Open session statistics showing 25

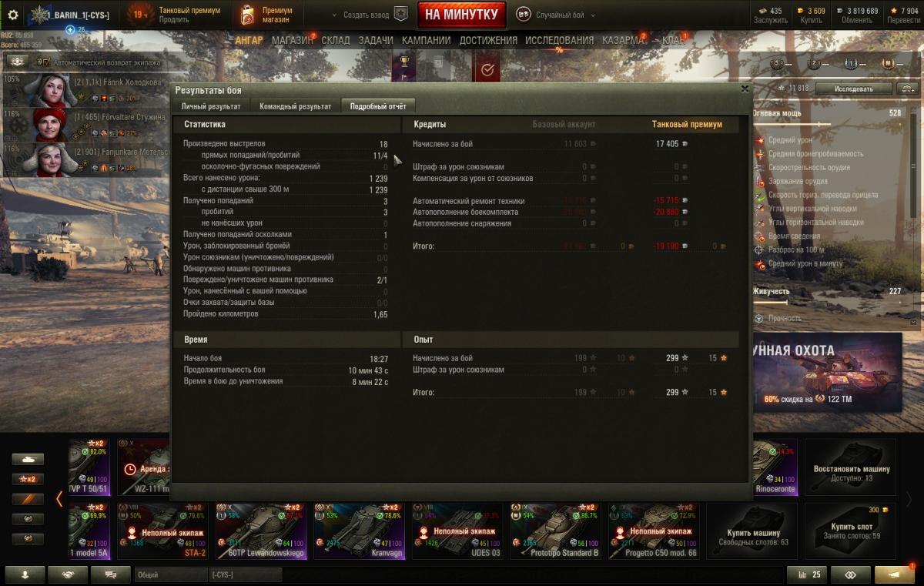pos(806,574)
